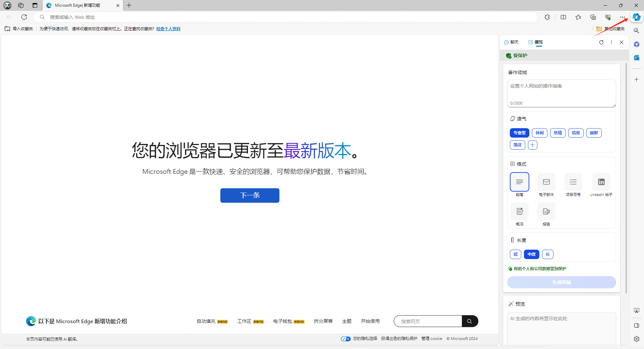The image size is (644, 349).
Task: Focus the address bar search field
Action: tap(285, 17)
